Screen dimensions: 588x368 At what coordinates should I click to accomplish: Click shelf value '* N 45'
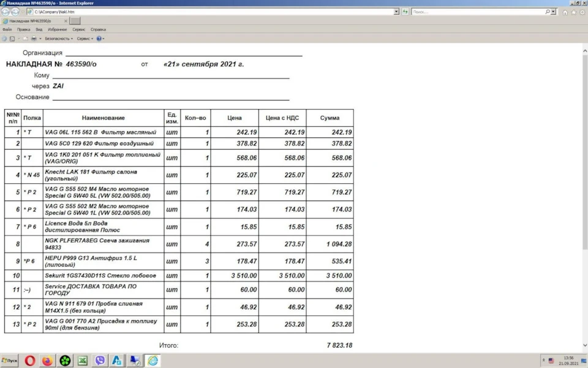click(31, 175)
